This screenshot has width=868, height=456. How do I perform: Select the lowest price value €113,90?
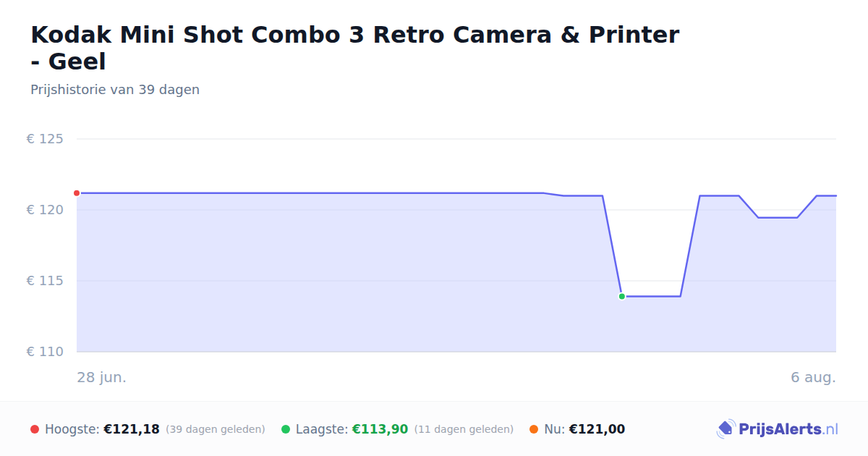pos(380,429)
